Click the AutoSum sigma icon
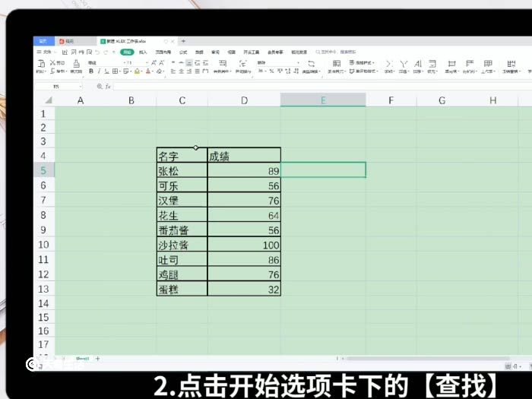 pyautogui.click(x=389, y=63)
